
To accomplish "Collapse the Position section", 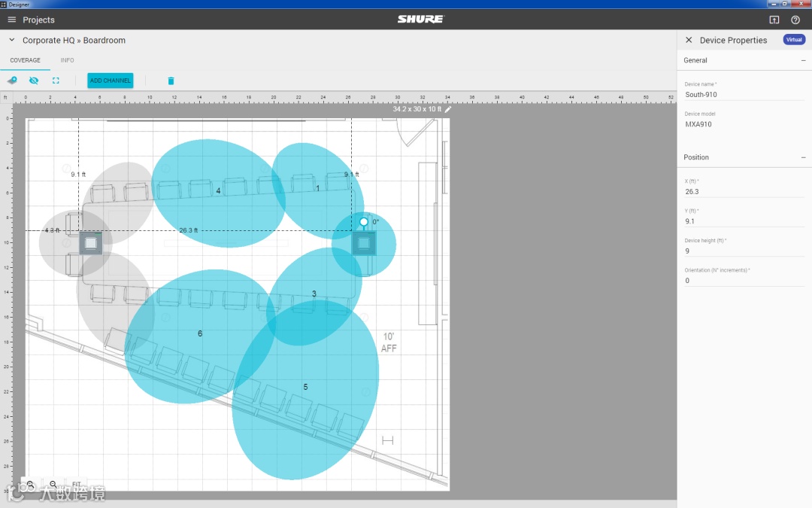I will pyautogui.click(x=803, y=157).
